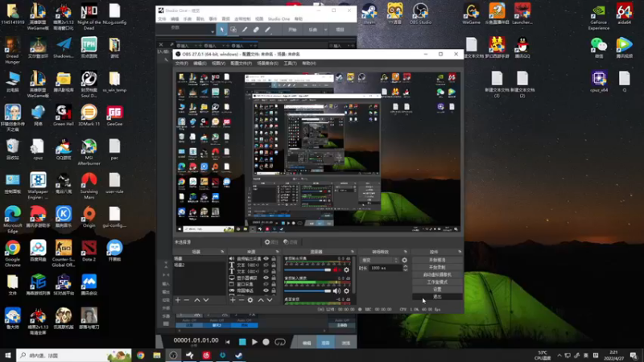Add a new source with the plus icon

click(x=233, y=300)
